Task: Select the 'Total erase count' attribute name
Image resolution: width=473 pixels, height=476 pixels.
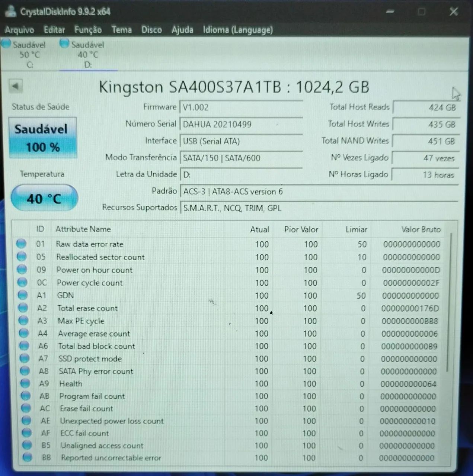Action: point(87,308)
